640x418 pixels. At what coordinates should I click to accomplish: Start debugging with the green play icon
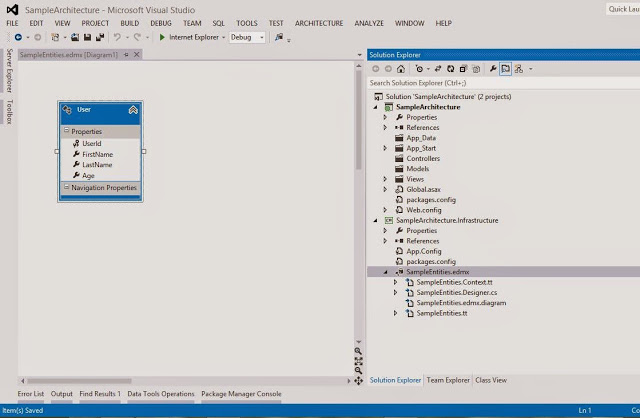162,38
